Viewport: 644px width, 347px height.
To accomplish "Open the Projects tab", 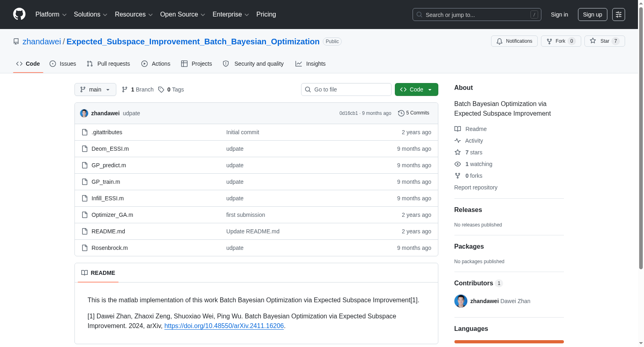I will 196,64.
